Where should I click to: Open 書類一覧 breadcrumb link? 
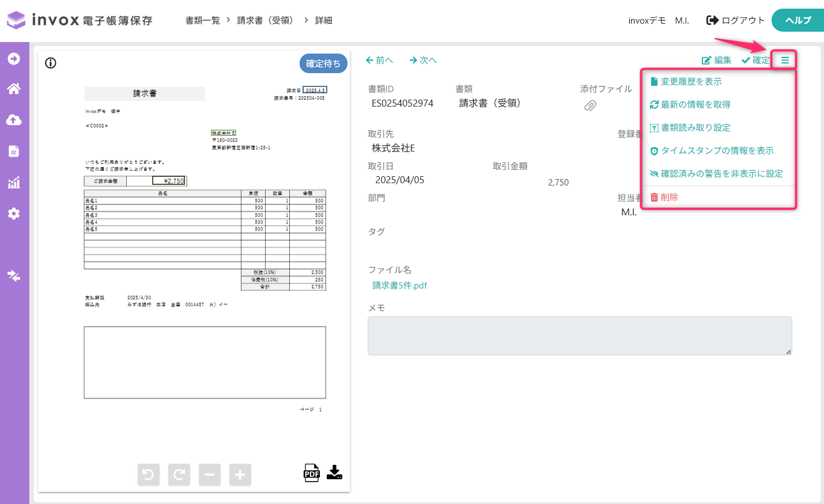pyautogui.click(x=203, y=20)
